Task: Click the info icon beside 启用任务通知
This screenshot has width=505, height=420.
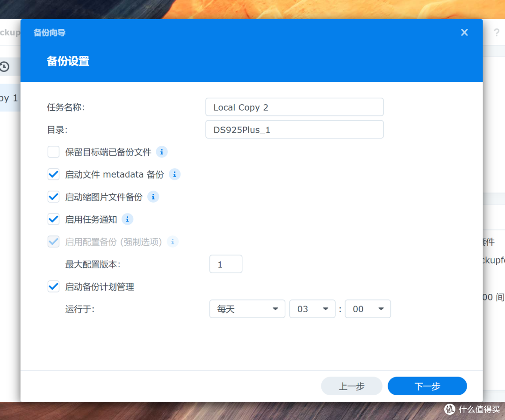Action: [x=127, y=219]
